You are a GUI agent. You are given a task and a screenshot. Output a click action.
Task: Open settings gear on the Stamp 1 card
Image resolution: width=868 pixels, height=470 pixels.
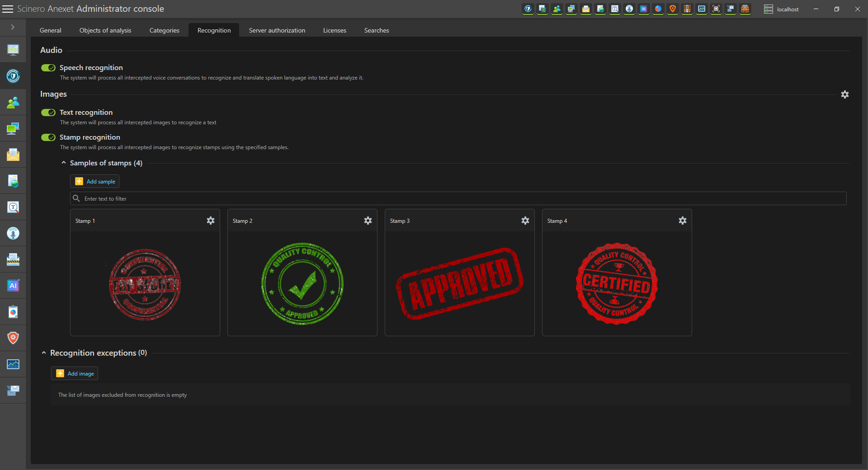[211, 221]
